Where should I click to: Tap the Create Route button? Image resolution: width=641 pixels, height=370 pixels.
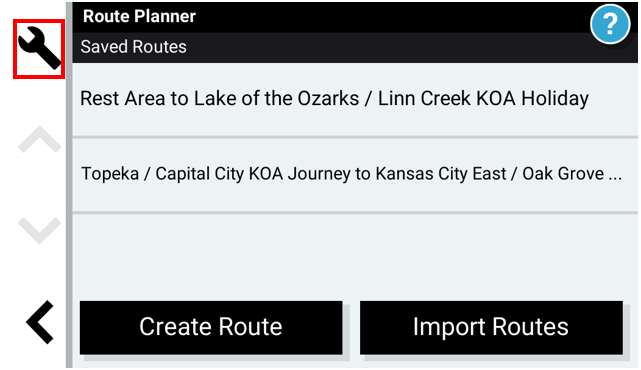tap(211, 327)
